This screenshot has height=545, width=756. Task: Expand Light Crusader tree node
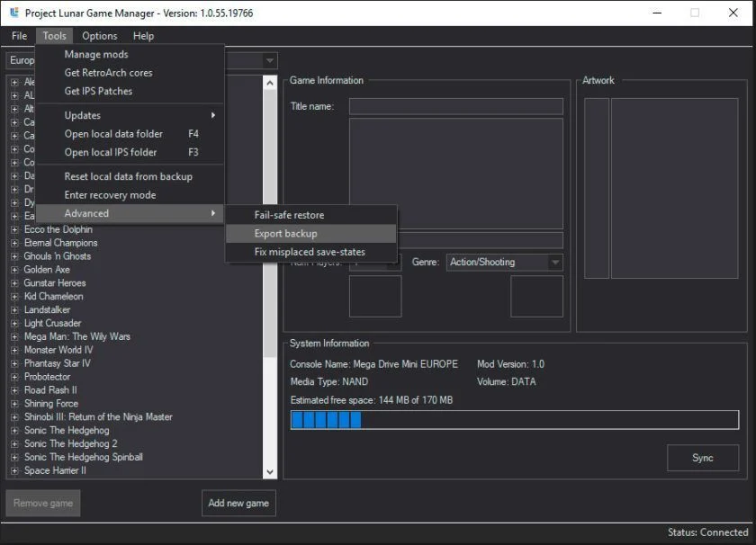point(14,324)
